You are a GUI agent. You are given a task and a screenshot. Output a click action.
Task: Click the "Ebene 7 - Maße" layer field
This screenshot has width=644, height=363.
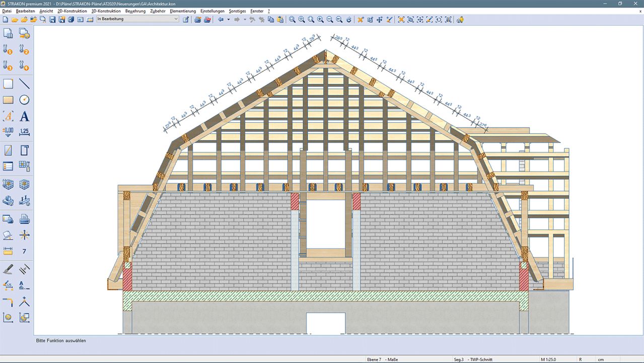382,359
